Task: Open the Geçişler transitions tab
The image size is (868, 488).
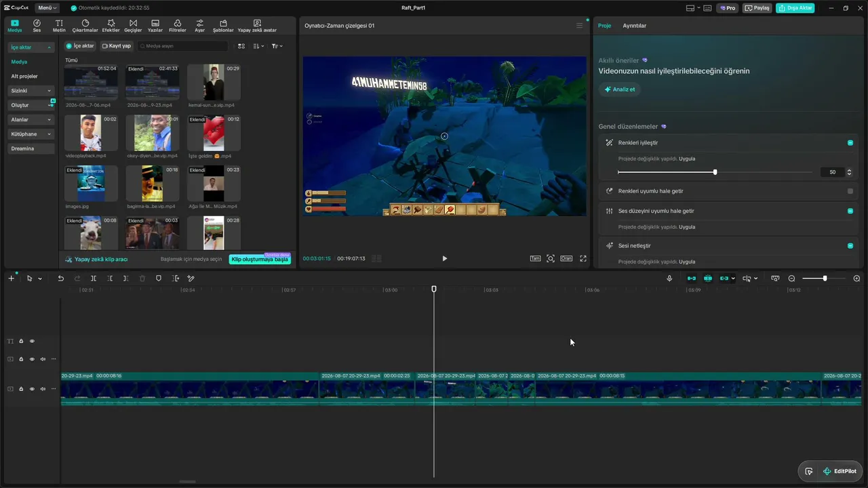Action: coord(133,26)
